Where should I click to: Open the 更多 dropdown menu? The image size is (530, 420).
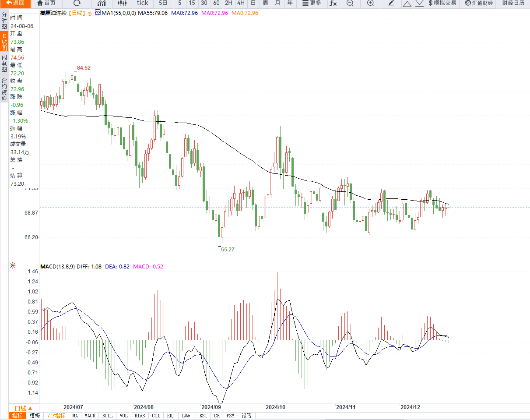(312, 3)
